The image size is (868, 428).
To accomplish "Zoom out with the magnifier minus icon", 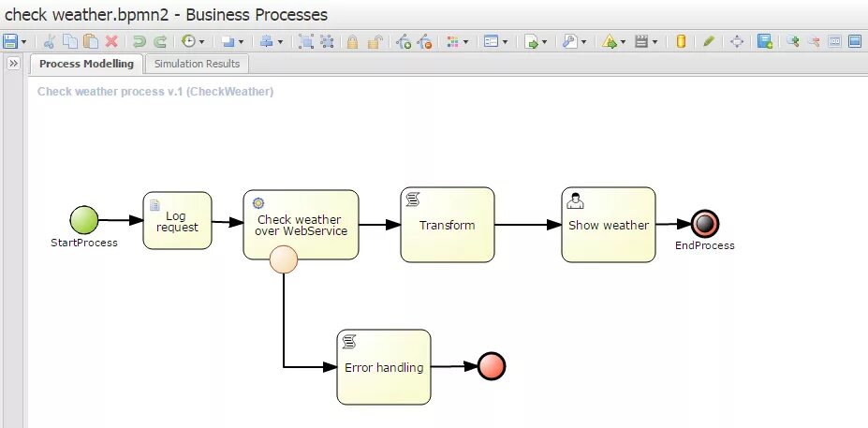I will (814, 41).
